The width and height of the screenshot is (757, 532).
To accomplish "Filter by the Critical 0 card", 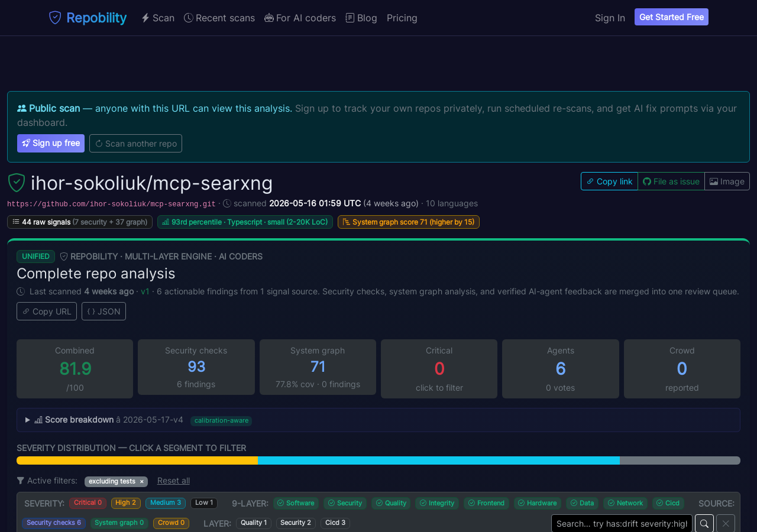I will coord(439,369).
